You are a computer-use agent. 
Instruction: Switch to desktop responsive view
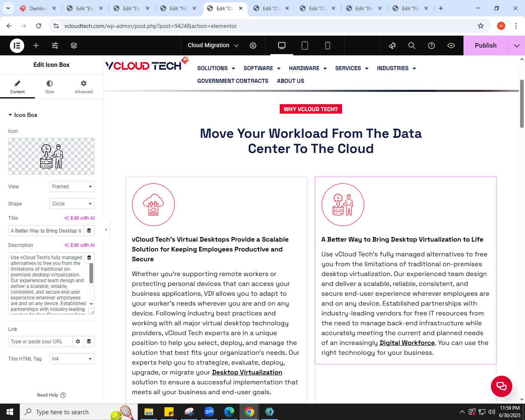(x=282, y=46)
